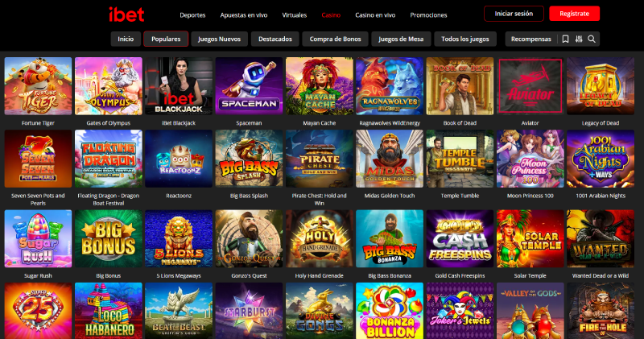The image size is (644, 339).
Task: Open the Todos los juegos tab
Action: 465,39
